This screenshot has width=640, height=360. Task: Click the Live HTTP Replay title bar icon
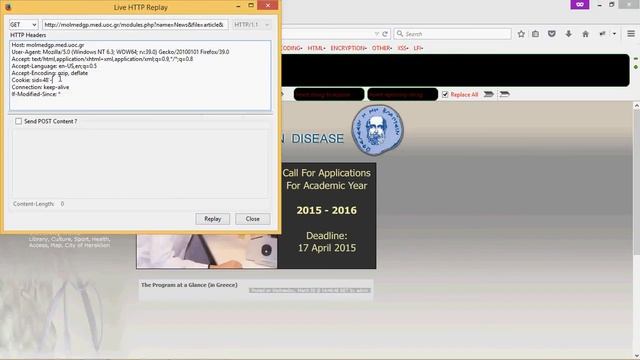click(8, 7)
